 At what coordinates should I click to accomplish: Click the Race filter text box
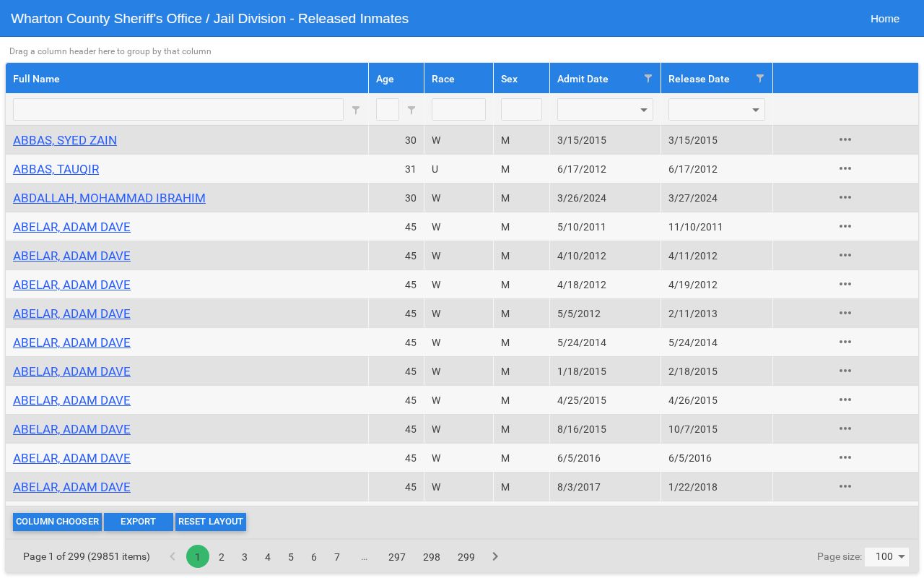click(x=458, y=110)
